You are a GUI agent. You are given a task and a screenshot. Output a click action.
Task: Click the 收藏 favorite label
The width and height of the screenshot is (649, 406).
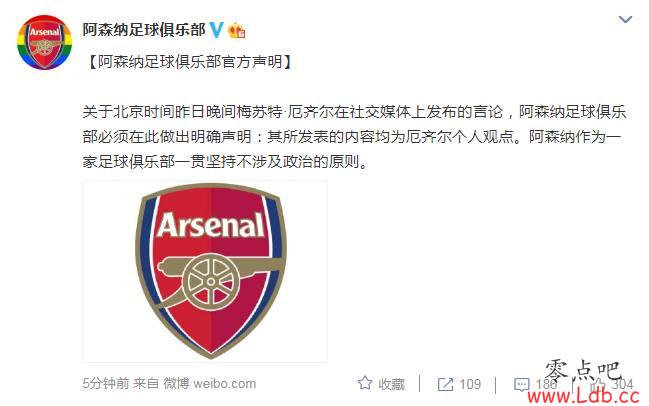tap(392, 384)
